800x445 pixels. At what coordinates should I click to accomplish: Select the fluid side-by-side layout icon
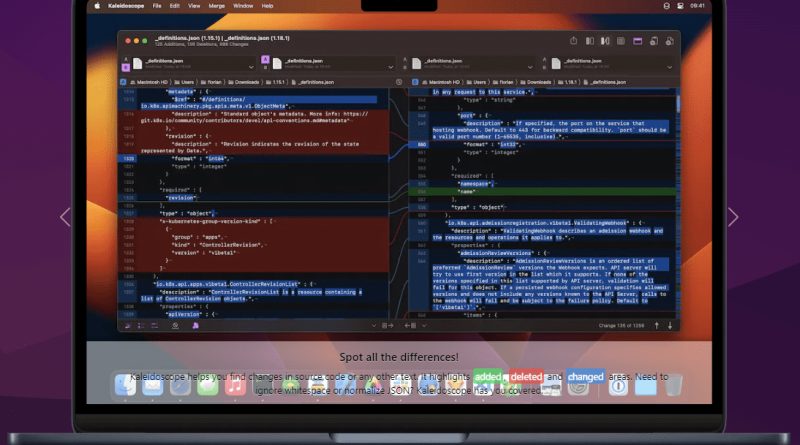[x=605, y=41]
